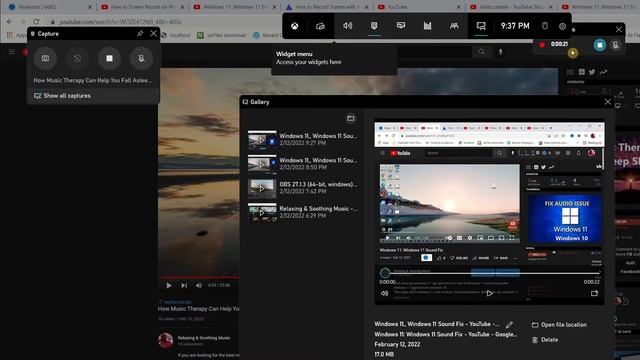
Task: Click Open file location
Action: point(559,325)
